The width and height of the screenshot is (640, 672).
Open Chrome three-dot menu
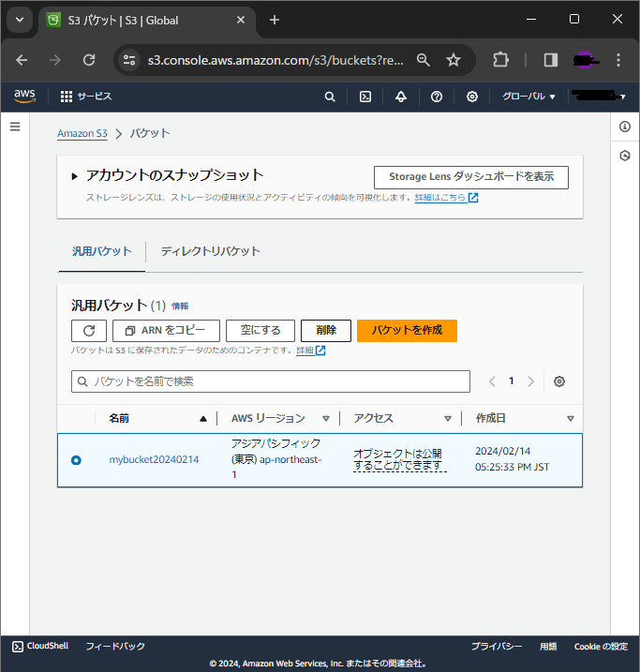tap(618, 60)
